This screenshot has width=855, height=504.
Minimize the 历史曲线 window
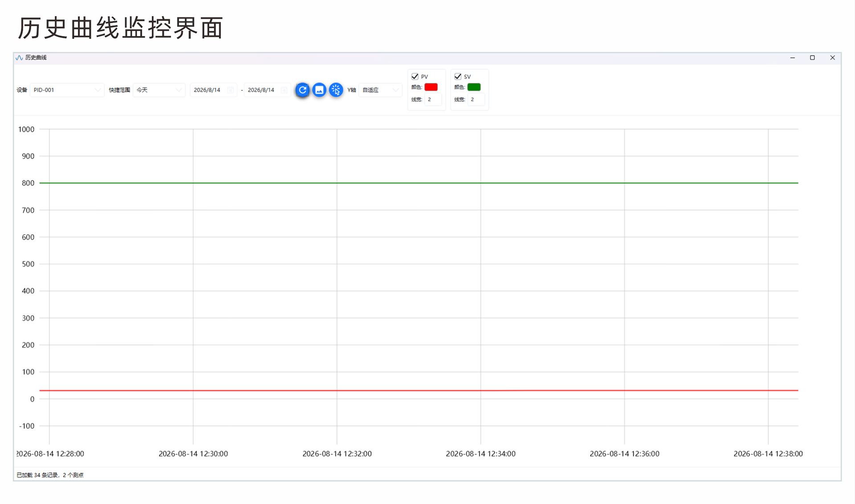793,58
